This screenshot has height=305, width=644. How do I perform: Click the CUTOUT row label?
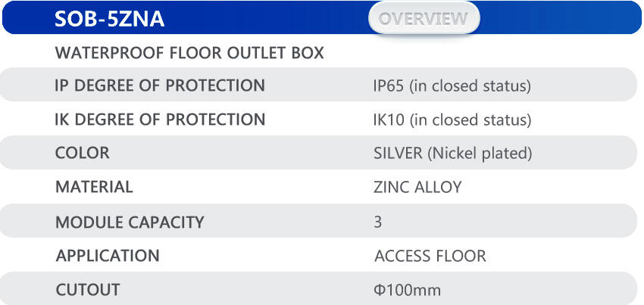pyautogui.click(x=87, y=289)
